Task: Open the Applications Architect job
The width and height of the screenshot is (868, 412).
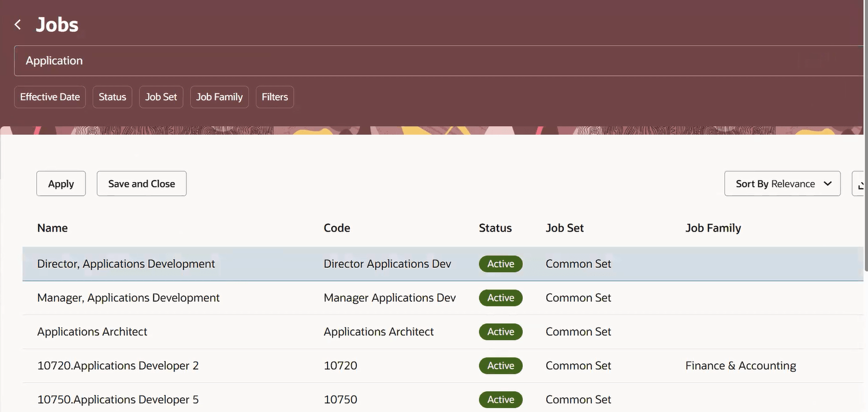Action: tap(92, 331)
